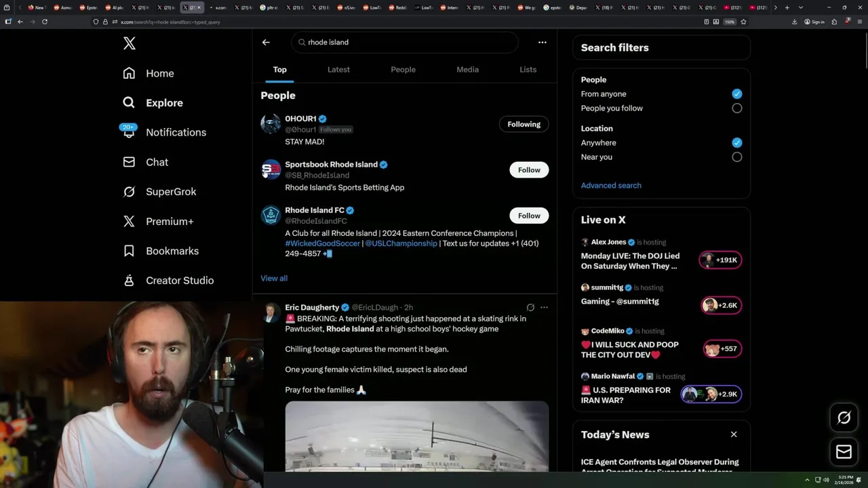Image resolution: width=868 pixels, height=488 pixels.
Task: Click the 'Monday LIVE: The DOJ Lied' title
Action: click(630, 261)
